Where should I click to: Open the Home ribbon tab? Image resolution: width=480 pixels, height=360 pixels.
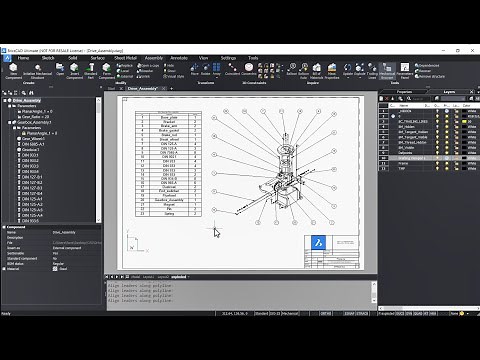[x=23, y=58]
